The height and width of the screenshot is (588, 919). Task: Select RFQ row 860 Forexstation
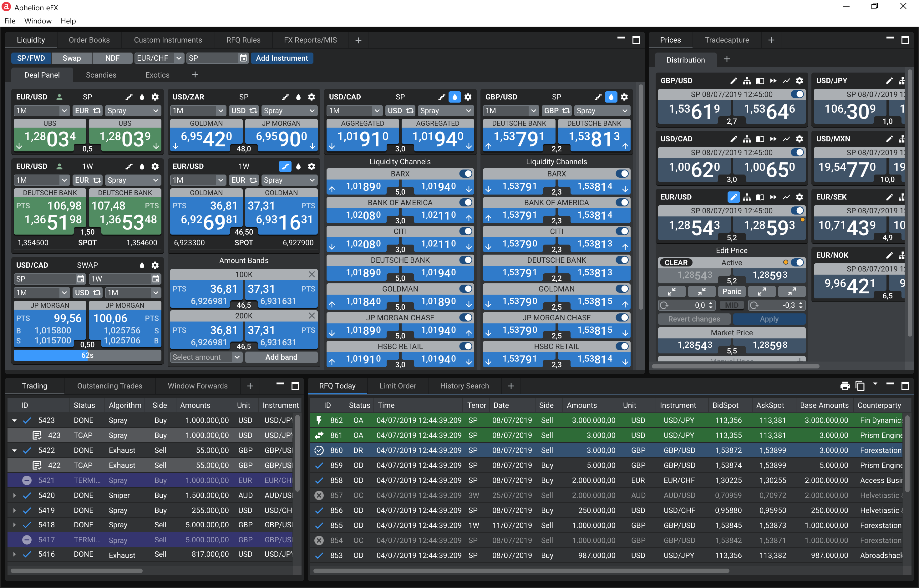(606, 451)
